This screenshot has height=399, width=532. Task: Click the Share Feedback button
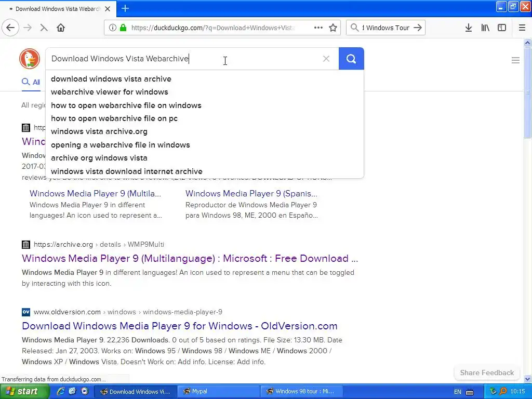pos(487,373)
